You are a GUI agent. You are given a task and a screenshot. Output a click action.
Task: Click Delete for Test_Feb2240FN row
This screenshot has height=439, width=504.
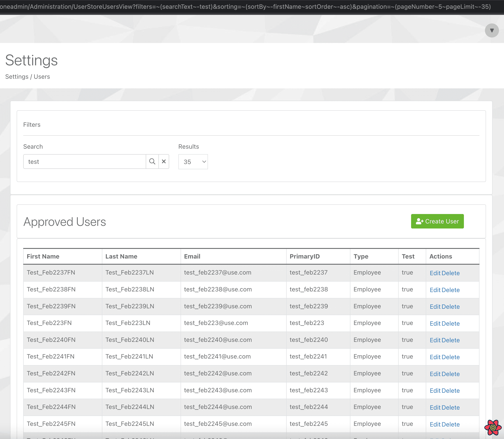coord(451,340)
